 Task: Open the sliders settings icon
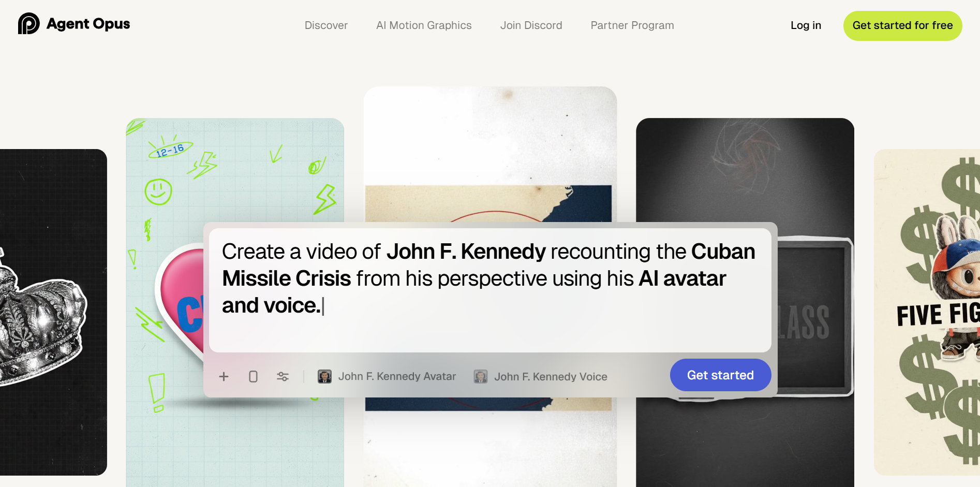click(283, 376)
